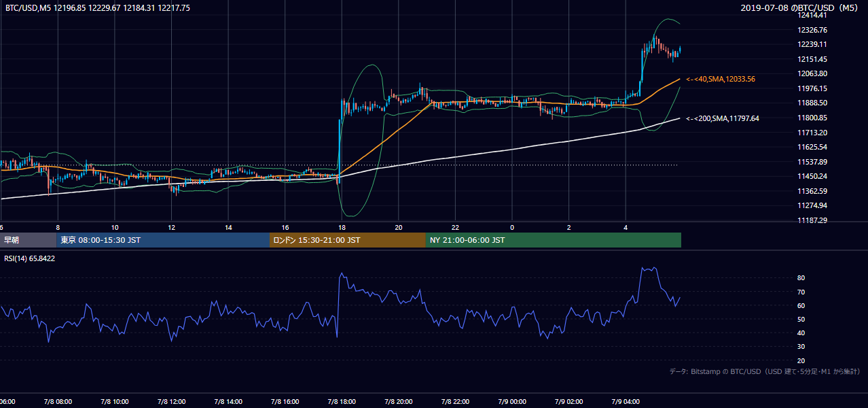Click the 7/9 04:00 date label
The width and height of the screenshot is (868, 408).
(626, 402)
